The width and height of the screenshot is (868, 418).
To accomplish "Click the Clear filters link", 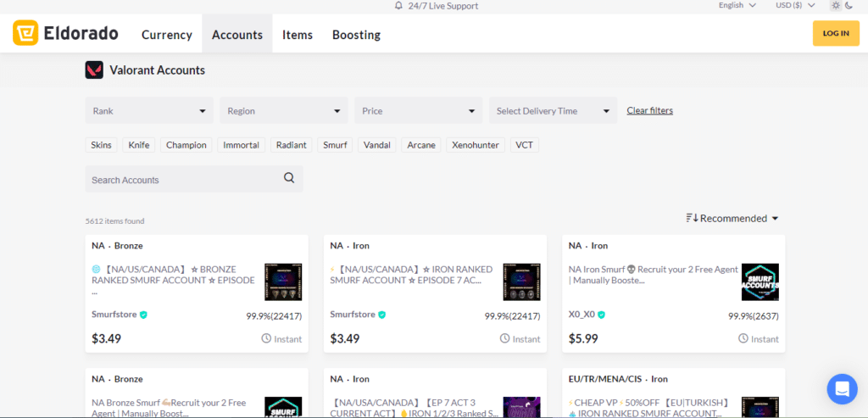I will click(650, 110).
